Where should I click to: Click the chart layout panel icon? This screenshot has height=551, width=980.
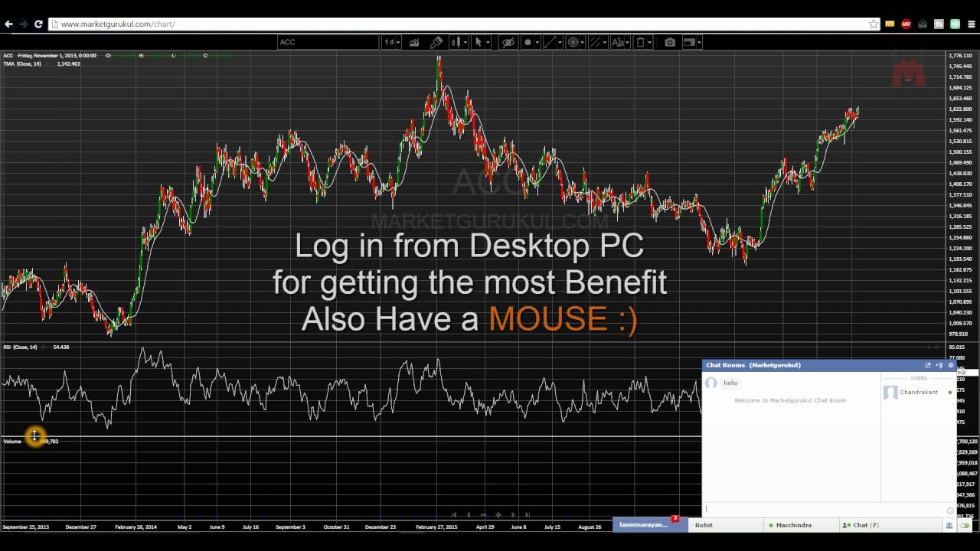tap(690, 42)
